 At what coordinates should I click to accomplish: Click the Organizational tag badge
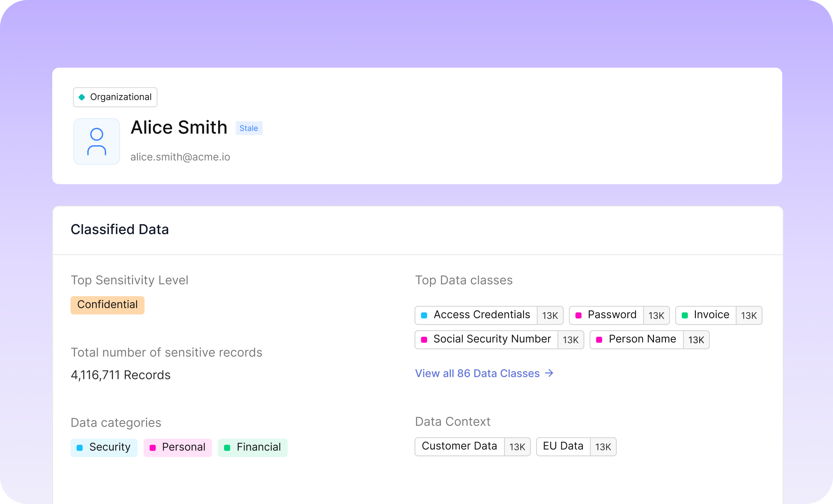coord(115,97)
